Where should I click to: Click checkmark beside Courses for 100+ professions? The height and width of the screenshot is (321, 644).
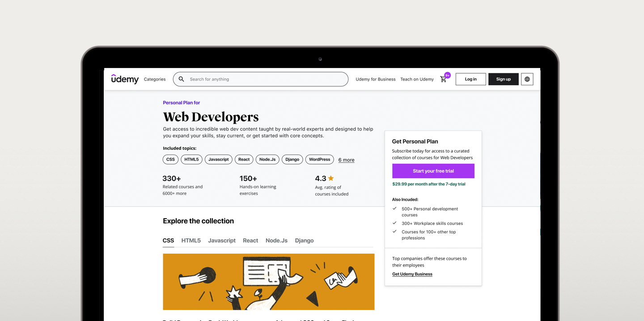coord(394,231)
